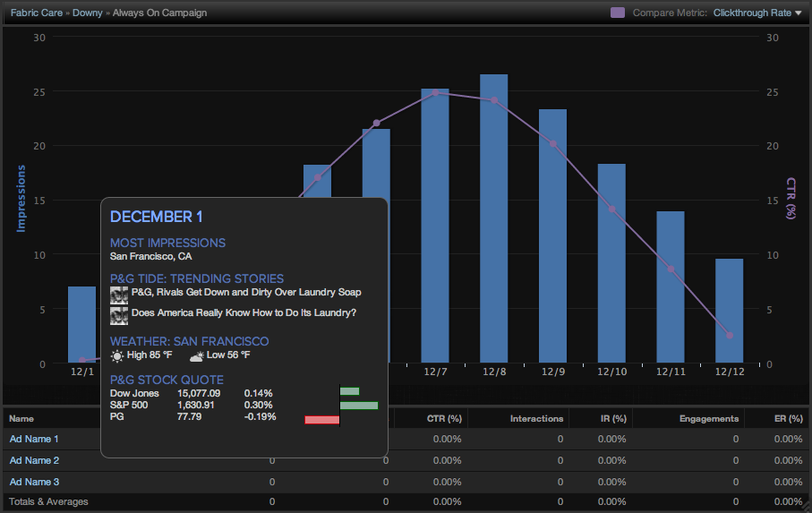The height and width of the screenshot is (513, 812).
Task: Click the 12/12 impressions bar
Action: (x=729, y=311)
